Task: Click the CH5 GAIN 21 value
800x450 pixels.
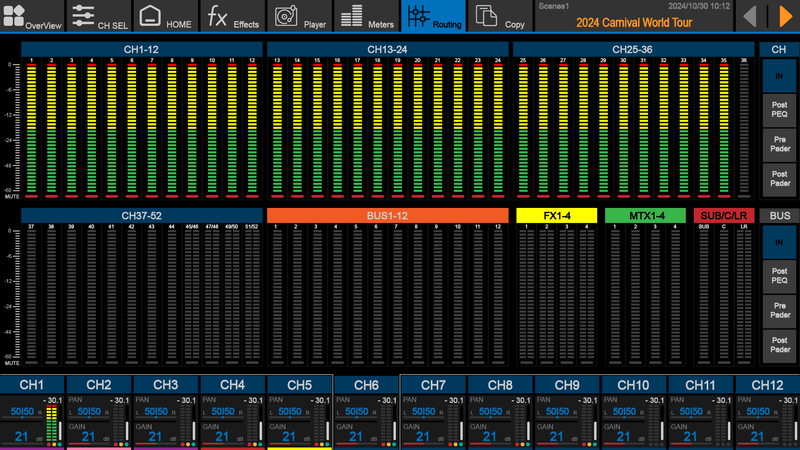Action: point(288,437)
